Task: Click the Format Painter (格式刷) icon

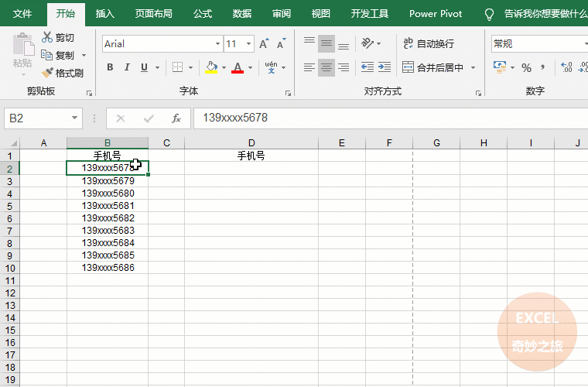Action: (48, 73)
